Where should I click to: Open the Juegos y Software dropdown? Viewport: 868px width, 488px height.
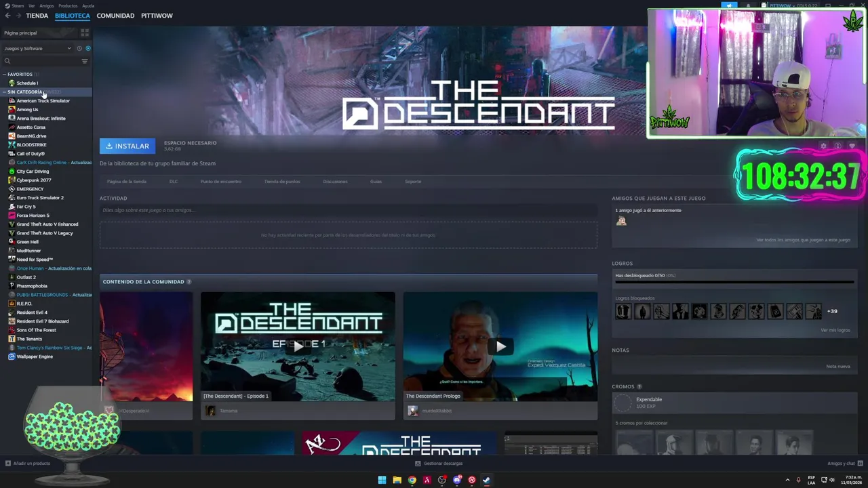[x=37, y=48]
